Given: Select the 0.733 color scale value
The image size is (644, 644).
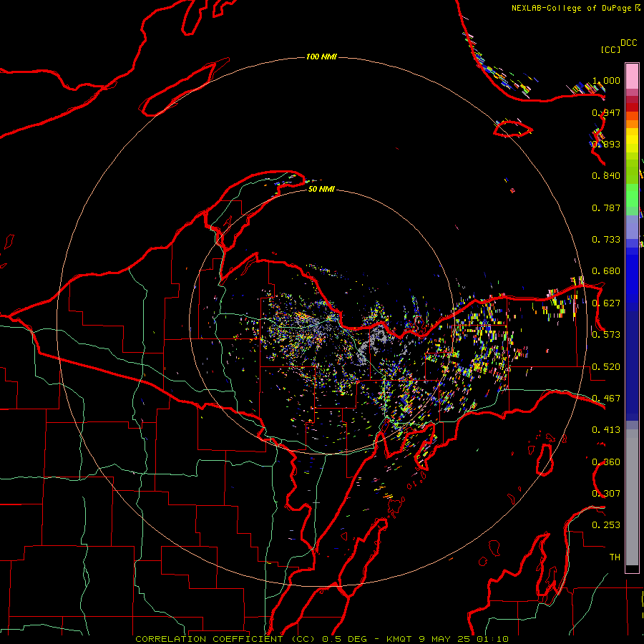Looking at the screenshot, I should click(606, 240).
